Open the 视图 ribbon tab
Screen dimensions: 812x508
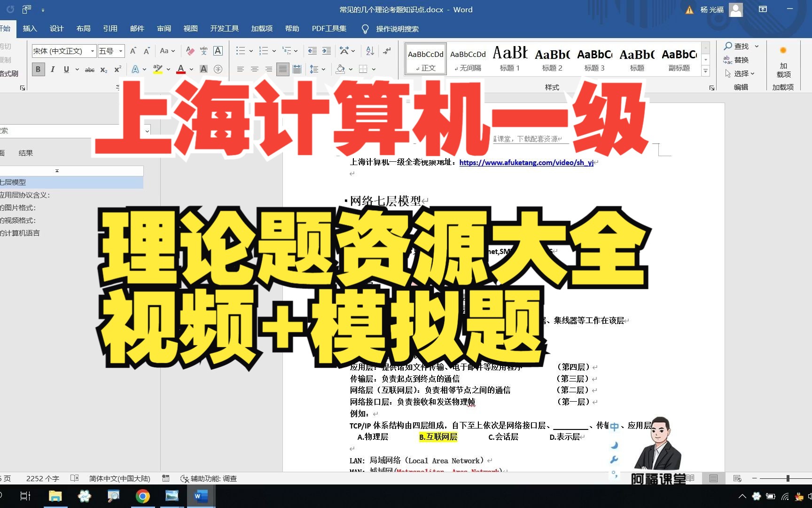click(190, 28)
